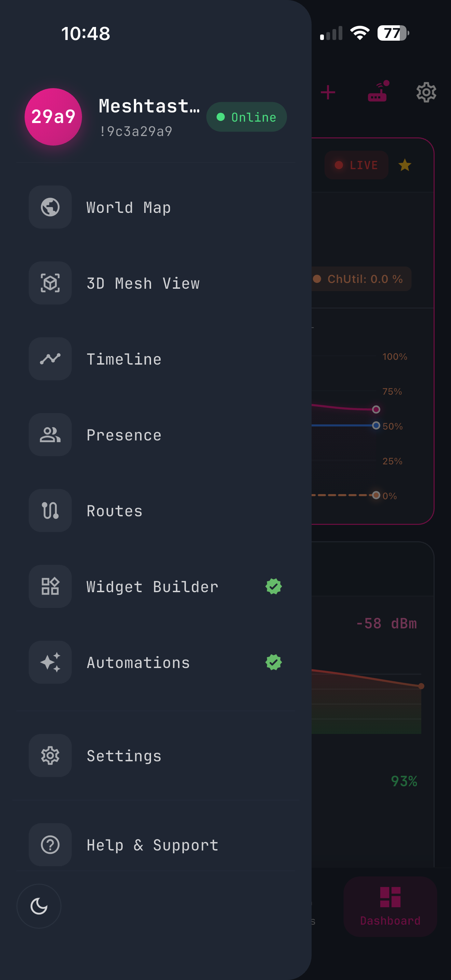451x980 pixels.
Task: Tap the verified badge next to Widget Builder
Action: (273, 586)
